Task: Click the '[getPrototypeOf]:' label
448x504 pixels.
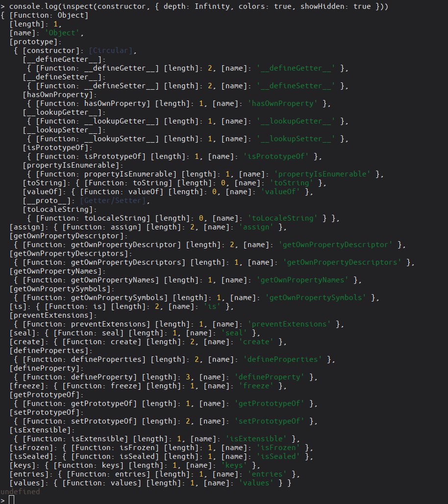Action: click(46, 395)
